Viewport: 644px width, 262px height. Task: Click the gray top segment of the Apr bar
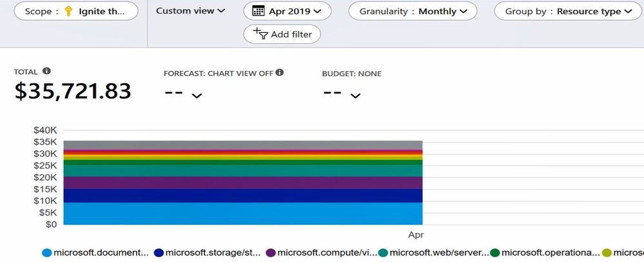[x=243, y=145]
